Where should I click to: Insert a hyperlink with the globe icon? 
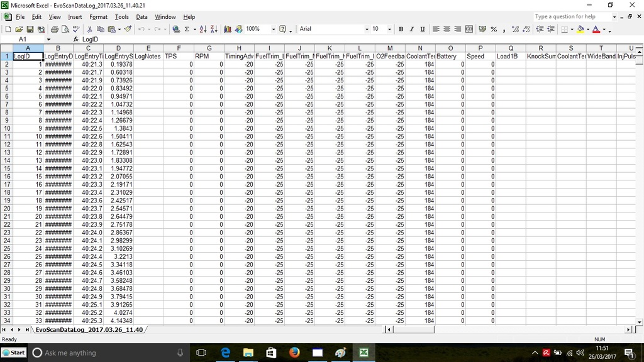[176, 29]
